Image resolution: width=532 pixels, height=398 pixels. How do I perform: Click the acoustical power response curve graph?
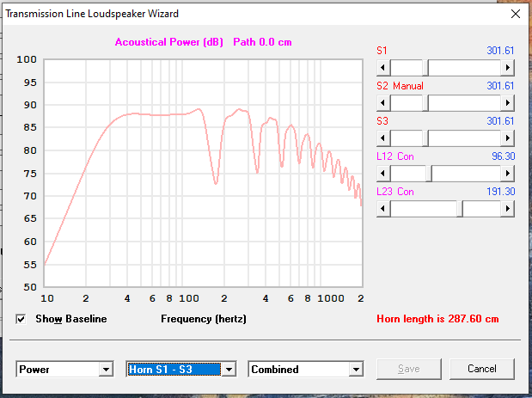[203, 174]
